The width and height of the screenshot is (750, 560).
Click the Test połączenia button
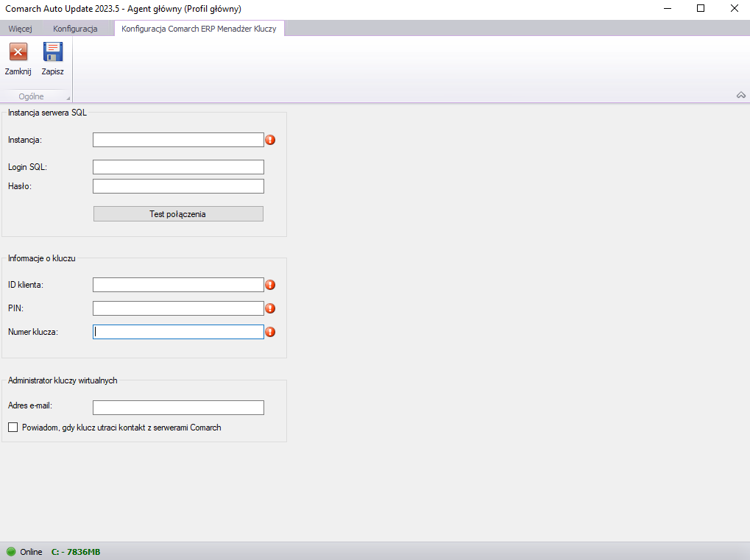click(178, 213)
